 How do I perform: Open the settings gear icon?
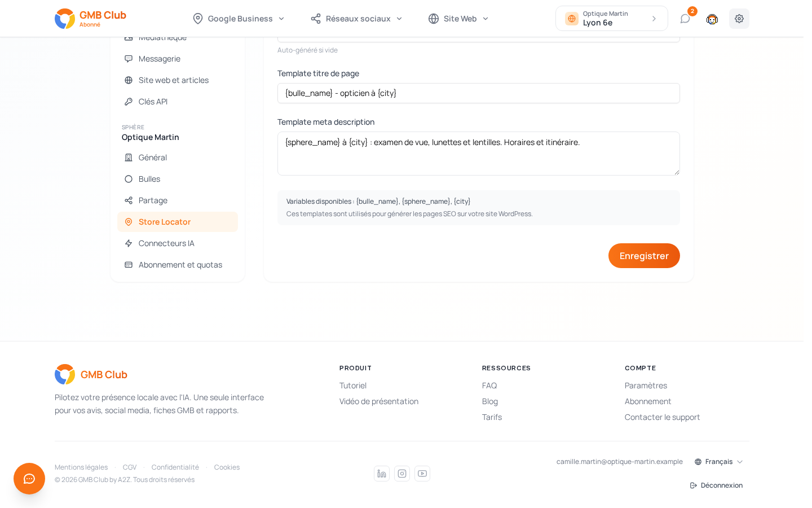tap(739, 19)
